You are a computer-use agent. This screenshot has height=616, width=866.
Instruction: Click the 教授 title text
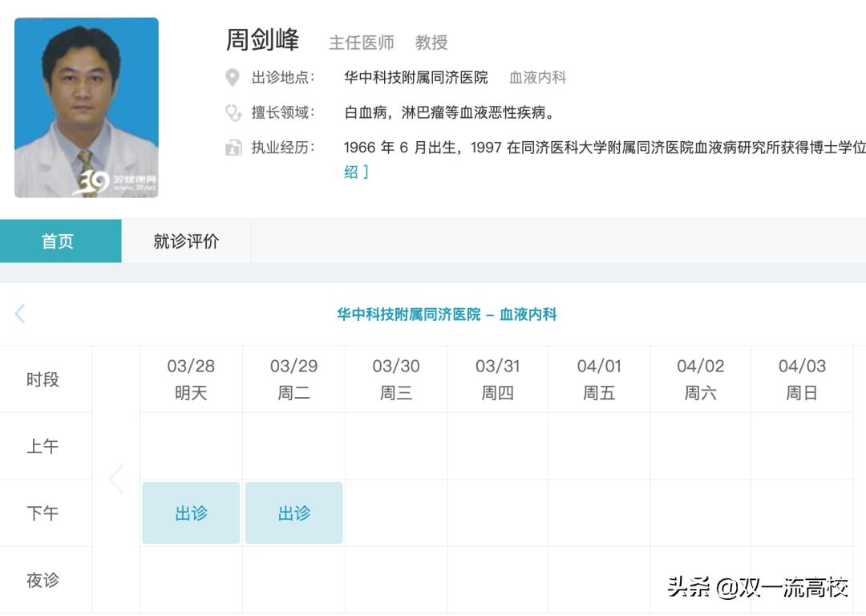(x=431, y=43)
